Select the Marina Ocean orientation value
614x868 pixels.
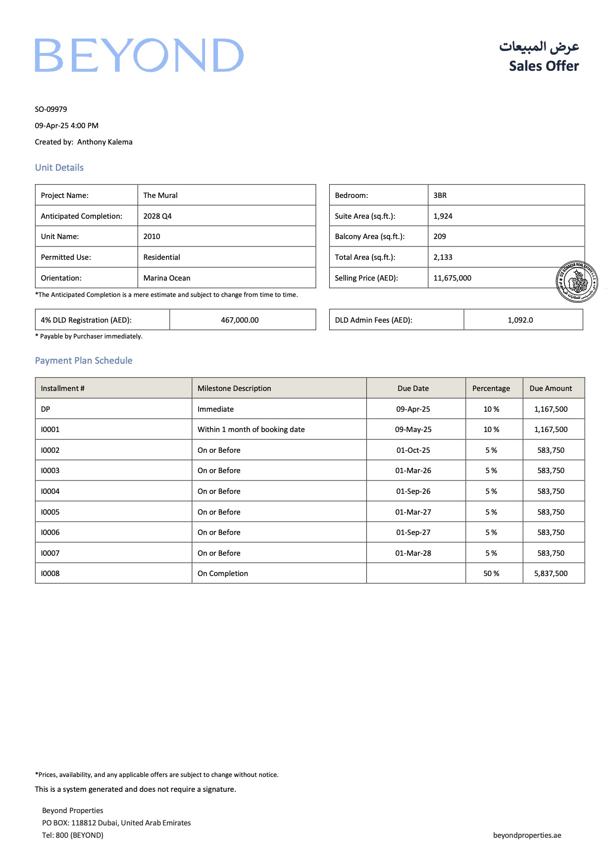tap(167, 278)
